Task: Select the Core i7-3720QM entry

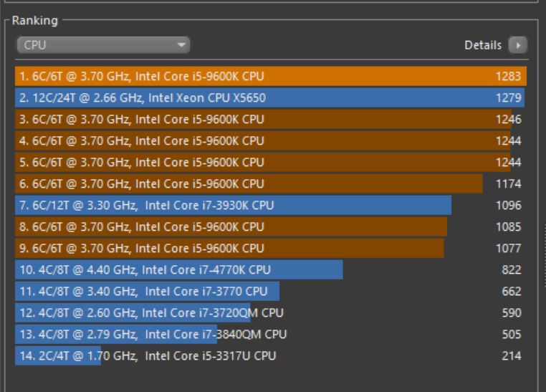Action: (271, 313)
